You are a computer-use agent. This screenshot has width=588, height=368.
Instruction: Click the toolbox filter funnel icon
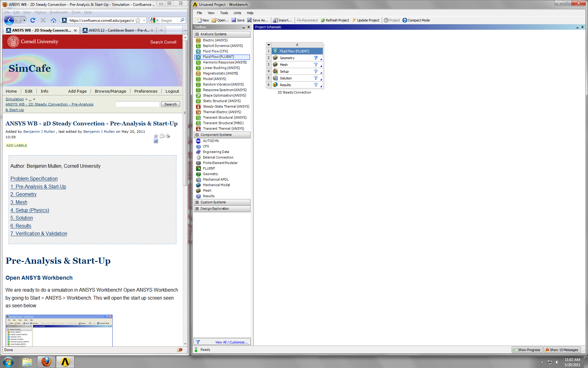198,342
